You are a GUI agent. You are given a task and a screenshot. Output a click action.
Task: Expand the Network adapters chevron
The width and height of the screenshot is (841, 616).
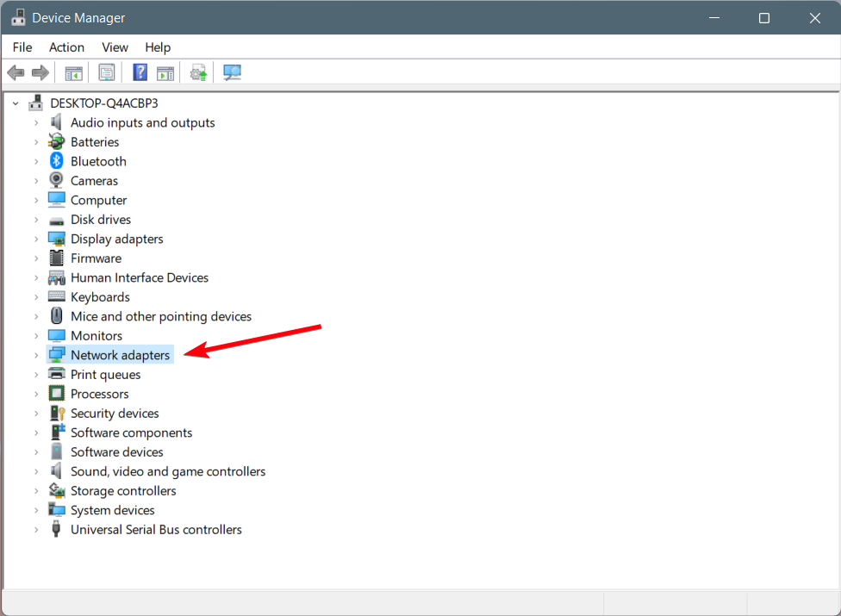36,355
